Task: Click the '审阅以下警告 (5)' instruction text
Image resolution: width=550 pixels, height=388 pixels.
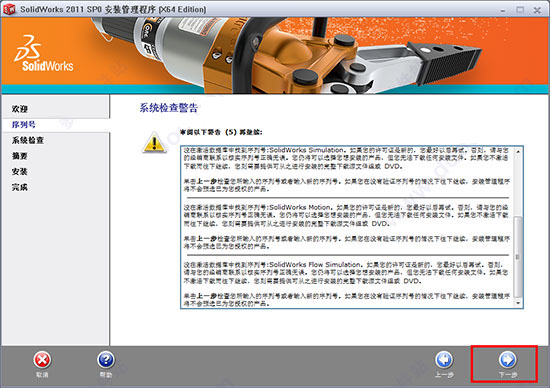Action: click(221, 132)
